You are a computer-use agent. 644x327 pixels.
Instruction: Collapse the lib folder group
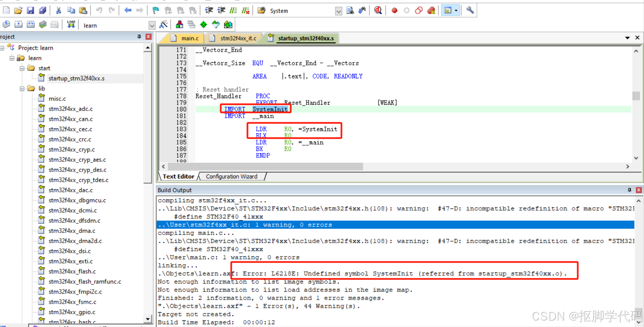(22, 89)
